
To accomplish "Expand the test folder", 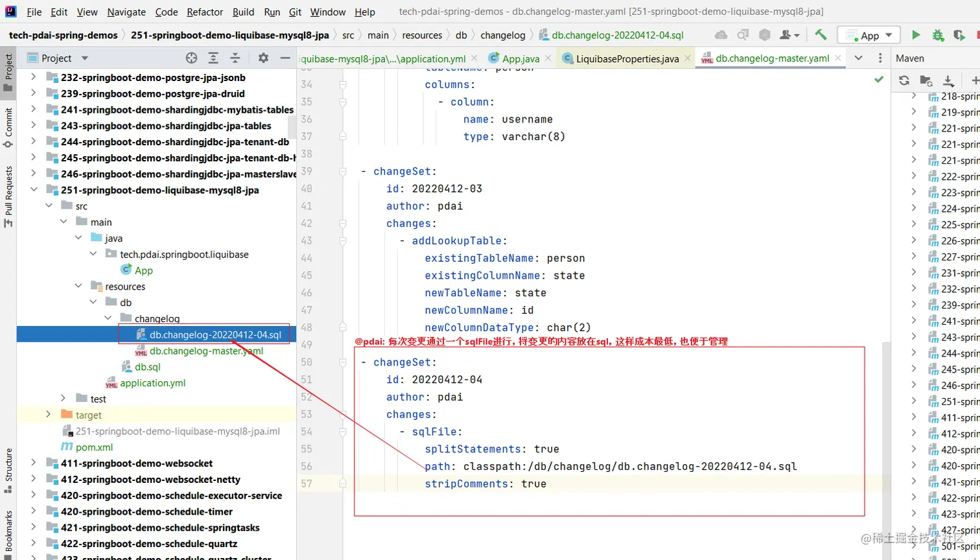I will pos(63,398).
